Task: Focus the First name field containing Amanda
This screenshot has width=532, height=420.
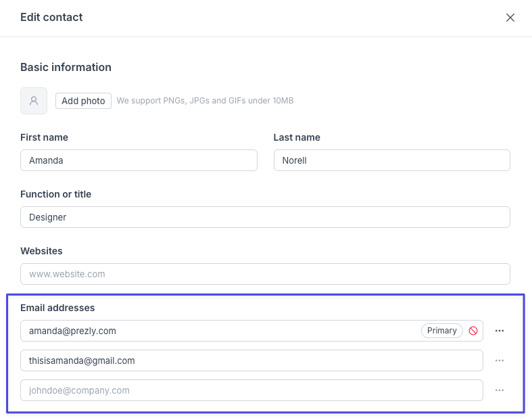Action: tap(139, 160)
